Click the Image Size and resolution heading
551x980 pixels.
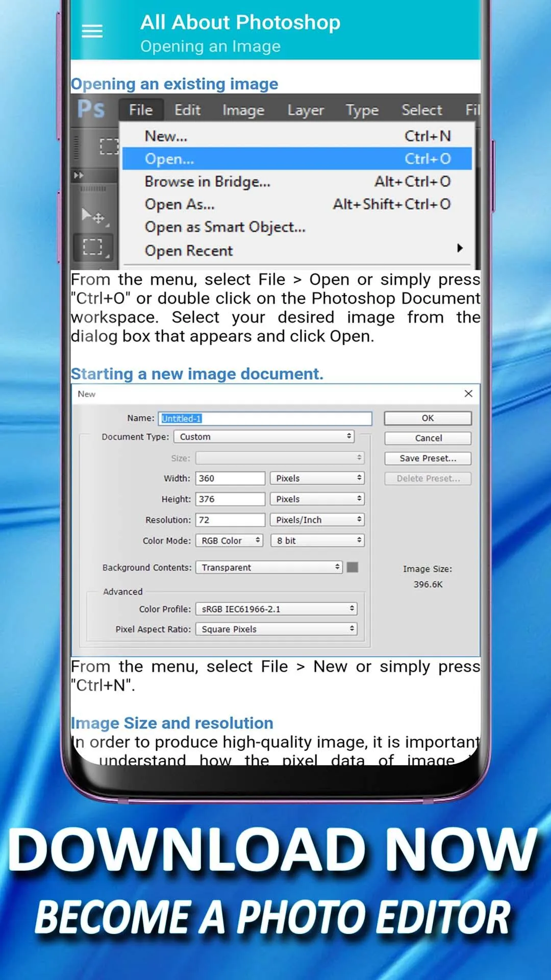pos(172,723)
